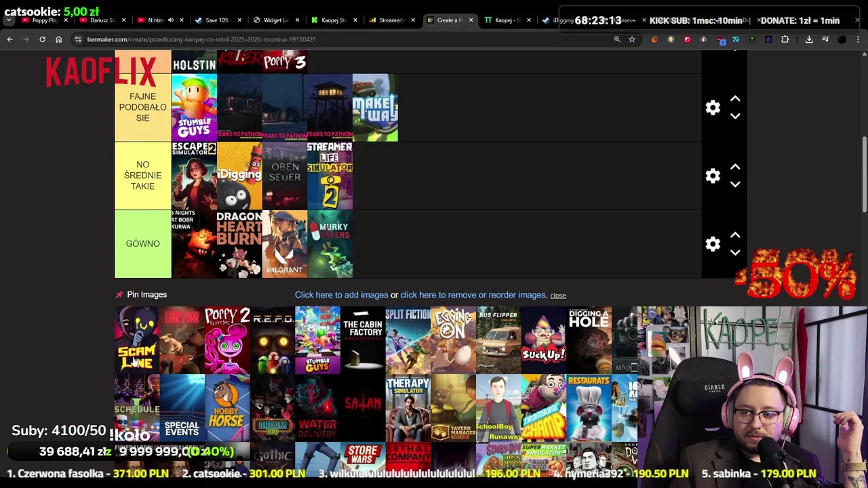Image resolution: width=868 pixels, height=488 pixels.
Task: Click the zoom magnifier in address bar
Action: click(617, 39)
